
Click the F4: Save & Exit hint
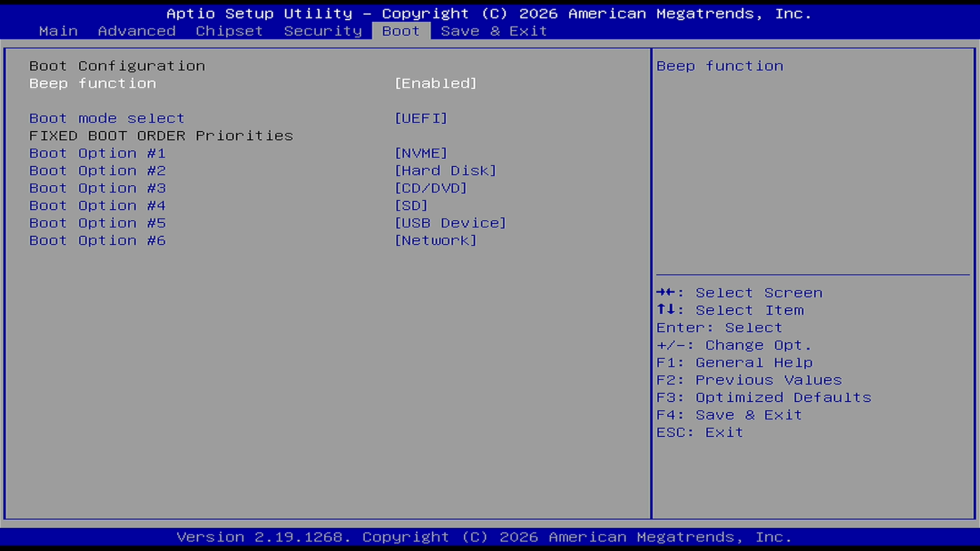(x=729, y=415)
